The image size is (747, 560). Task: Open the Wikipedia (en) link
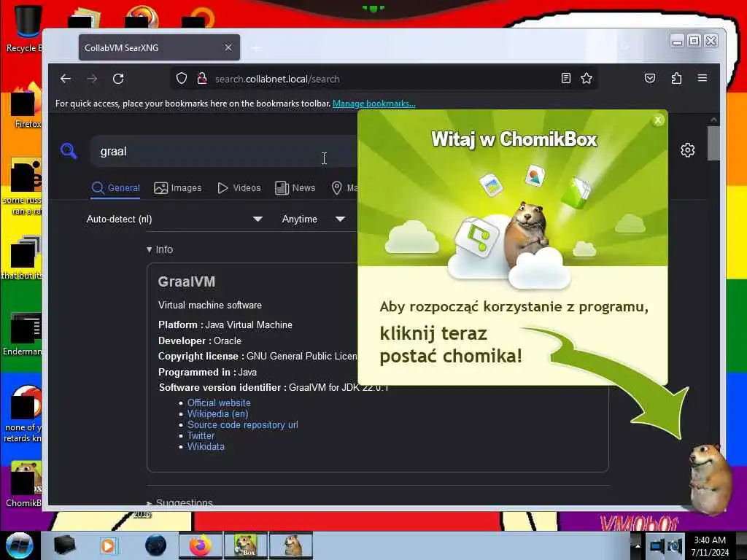[217, 414]
